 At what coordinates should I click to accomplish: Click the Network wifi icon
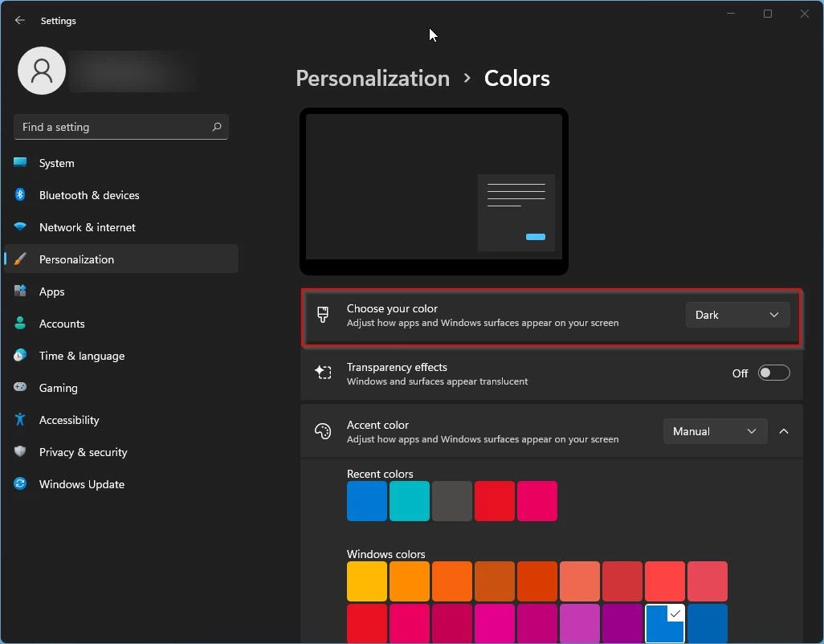20,226
